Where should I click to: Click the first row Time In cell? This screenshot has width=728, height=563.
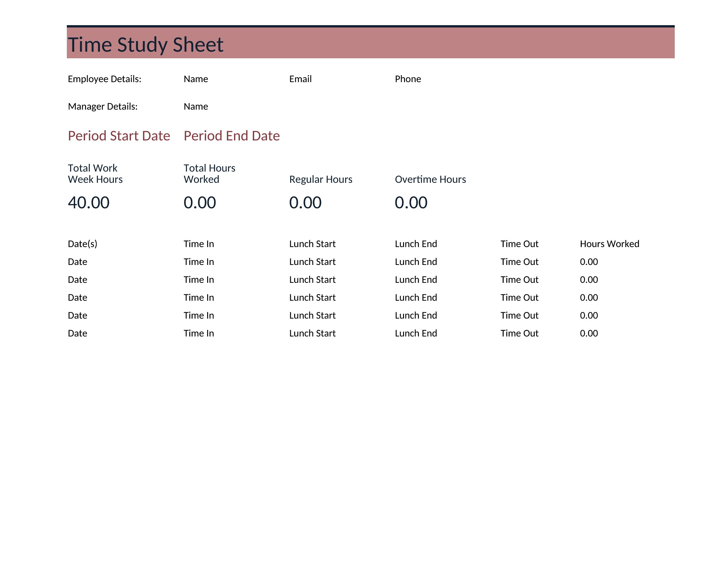199,262
